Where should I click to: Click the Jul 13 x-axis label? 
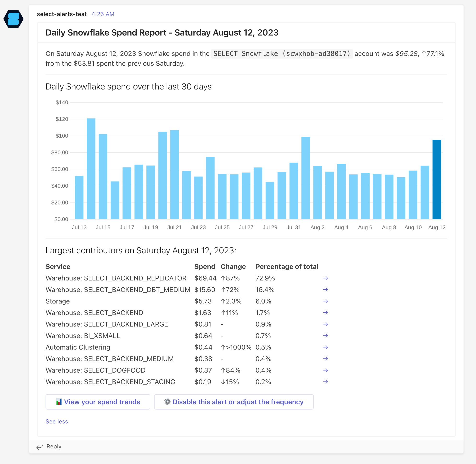79,227
